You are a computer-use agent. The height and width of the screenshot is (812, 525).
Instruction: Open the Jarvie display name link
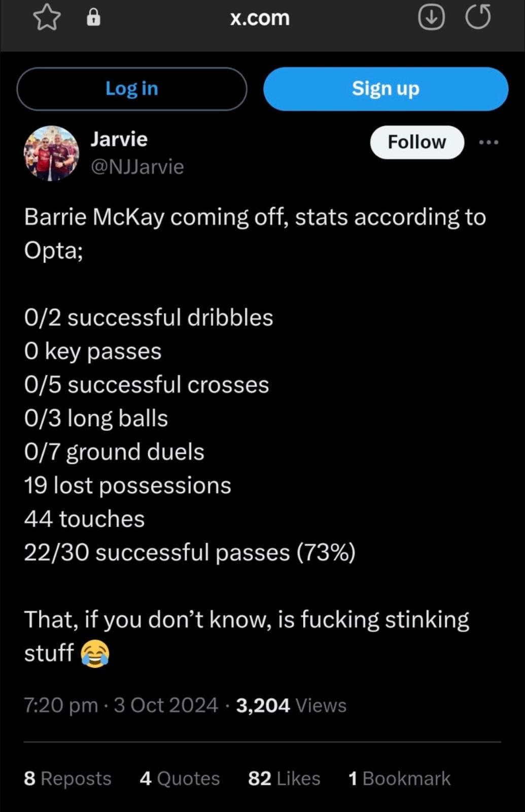(119, 139)
